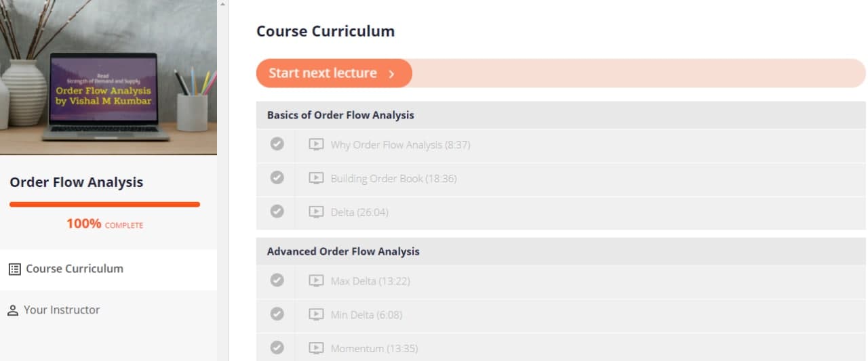Open the Momentum (13:35) lecture link
868x361 pixels.
point(374,349)
